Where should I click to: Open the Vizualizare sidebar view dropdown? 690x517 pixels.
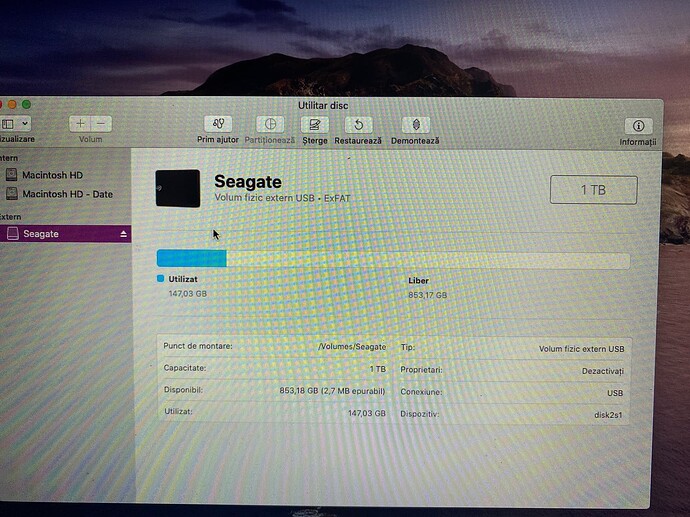pos(16,124)
